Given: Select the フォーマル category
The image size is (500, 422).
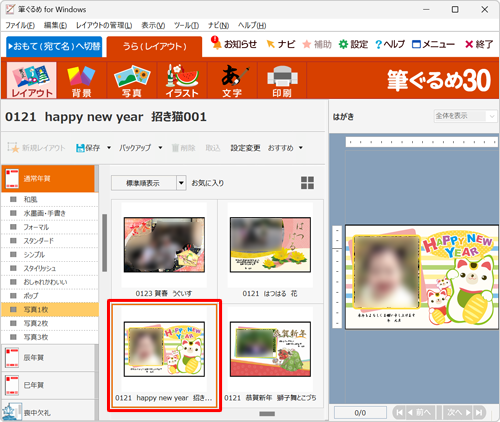Looking at the screenshot, I should pyautogui.click(x=50, y=227).
